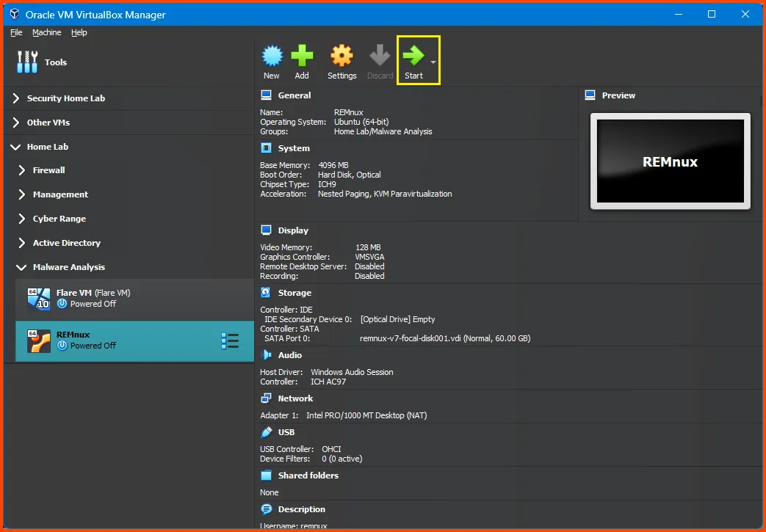Click 'VMSVGA' graphics controller value
Image resolution: width=766 pixels, height=532 pixels.
pos(370,257)
